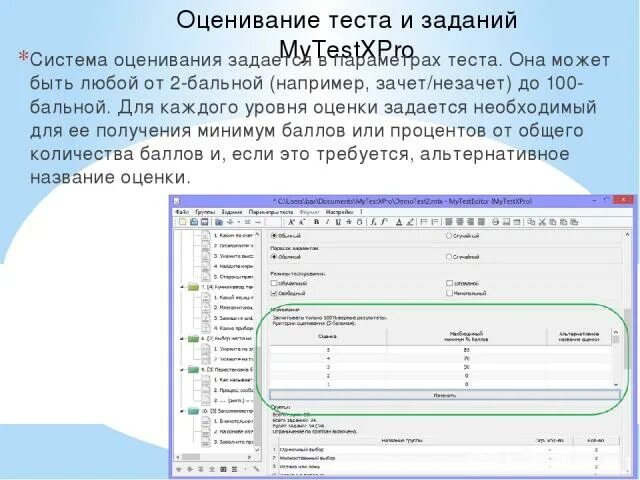
Task: Open the 'Настройка' menu
Action: (339, 212)
